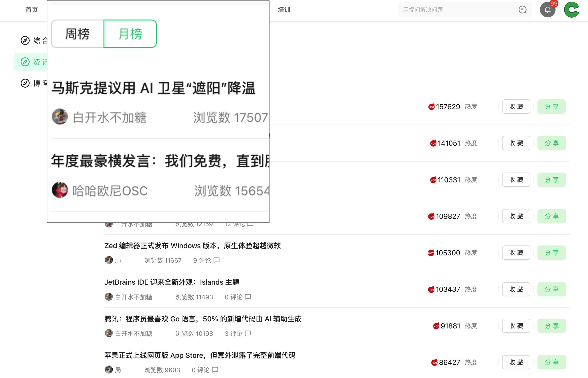Screen dimensions: 588x378
Task: Click 分享 button for 105300 热度 article
Action: point(552,253)
